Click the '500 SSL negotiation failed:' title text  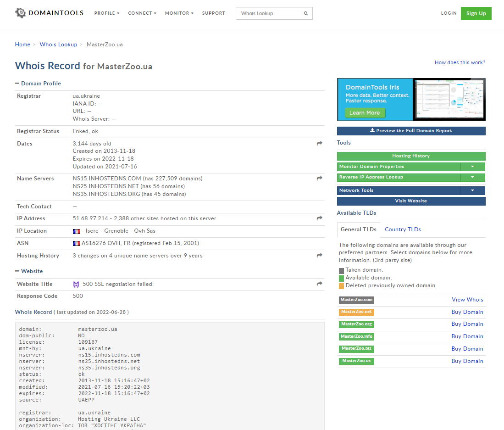pos(118,285)
